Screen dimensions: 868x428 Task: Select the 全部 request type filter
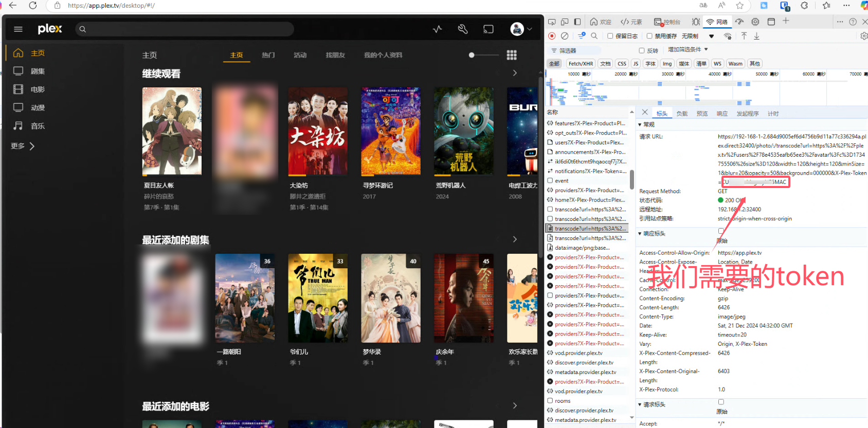pos(554,64)
